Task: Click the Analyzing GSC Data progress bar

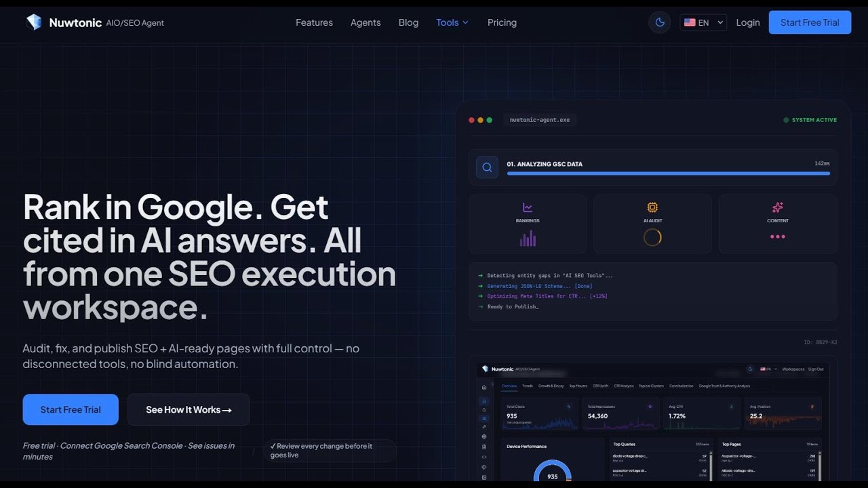Action: pyautogui.click(x=669, y=174)
